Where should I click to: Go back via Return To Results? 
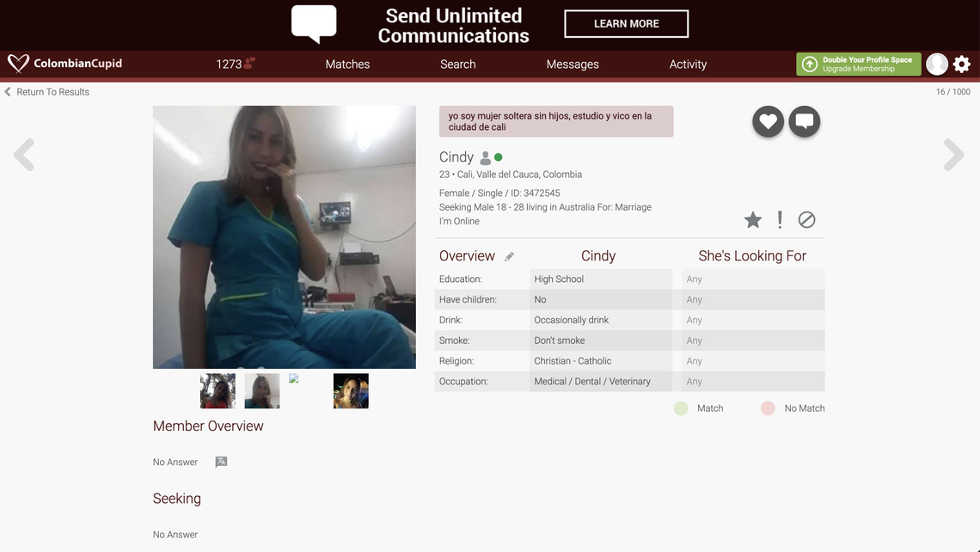[47, 92]
